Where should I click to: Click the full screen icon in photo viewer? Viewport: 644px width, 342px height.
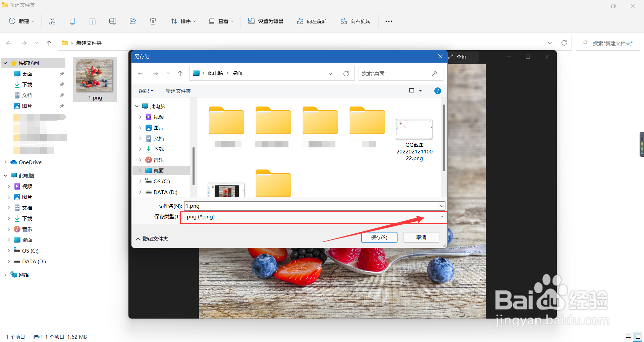click(x=451, y=57)
